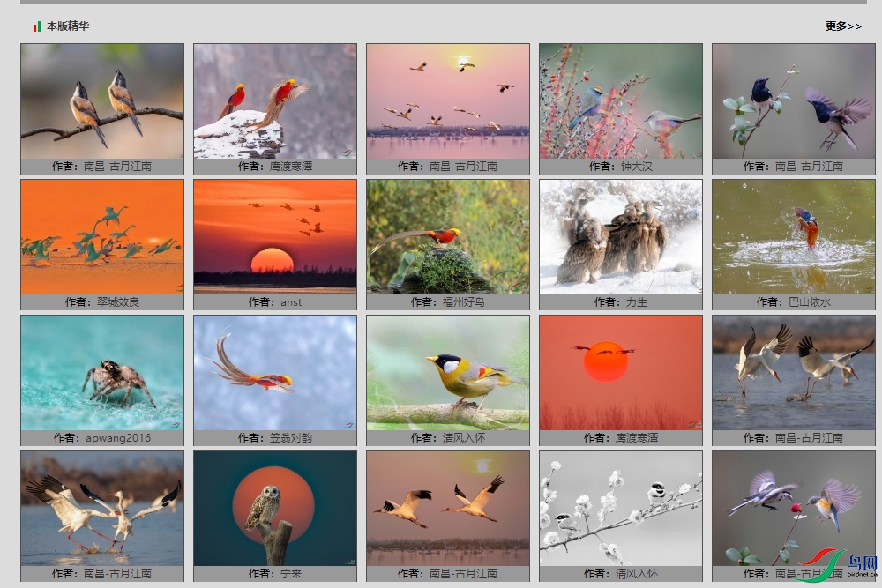View the pink sunset flying cranes photo
The width and height of the screenshot is (882, 588).
pyautogui.click(x=448, y=101)
